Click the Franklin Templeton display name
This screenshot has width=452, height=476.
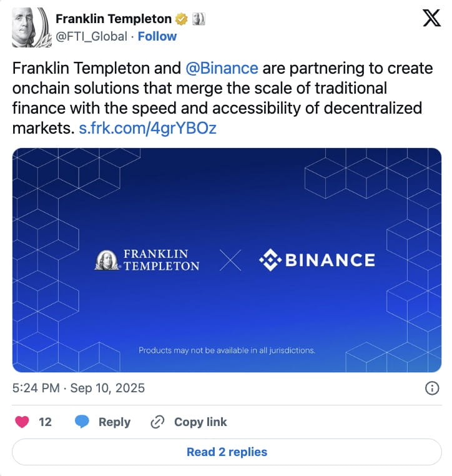pos(114,19)
